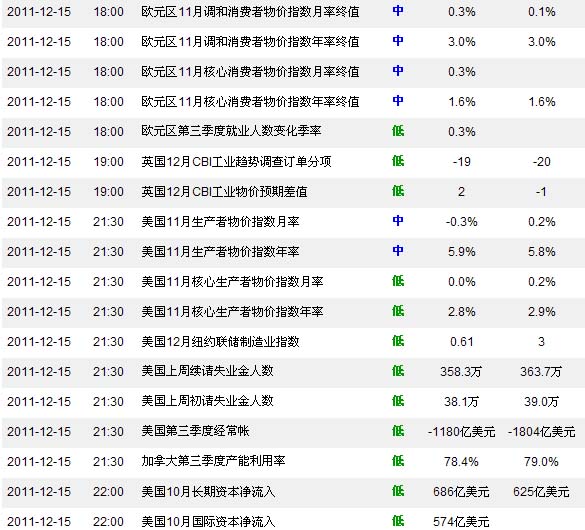The width and height of the screenshot is (585, 530).
Task: Click the 39.0万 value
Action: (x=541, y=402)
